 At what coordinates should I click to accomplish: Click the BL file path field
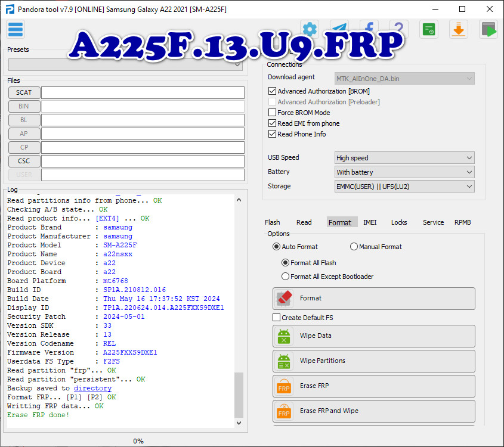(x=143, y=120)
